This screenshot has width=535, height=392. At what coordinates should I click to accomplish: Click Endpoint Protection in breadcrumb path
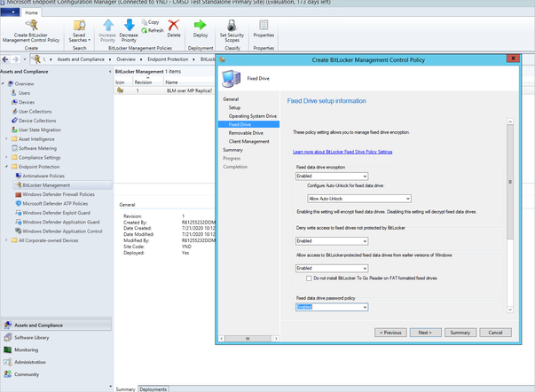[168, 59]
